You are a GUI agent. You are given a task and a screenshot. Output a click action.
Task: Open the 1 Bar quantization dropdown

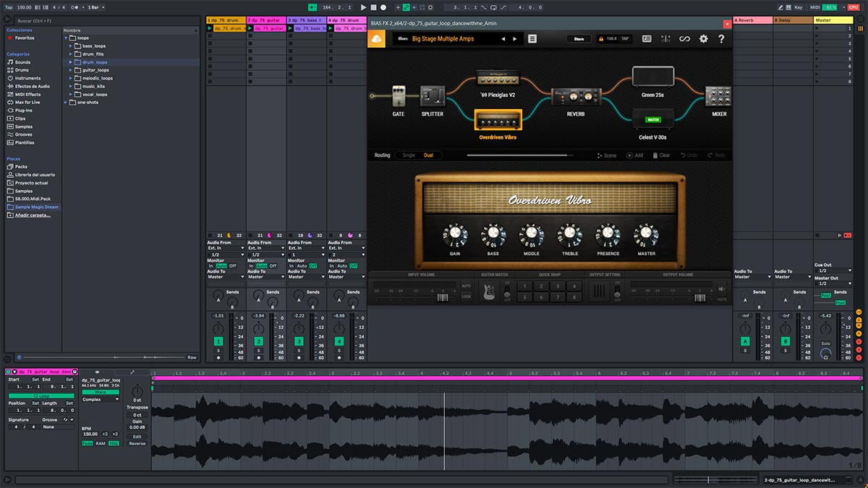tap(95, 7)
